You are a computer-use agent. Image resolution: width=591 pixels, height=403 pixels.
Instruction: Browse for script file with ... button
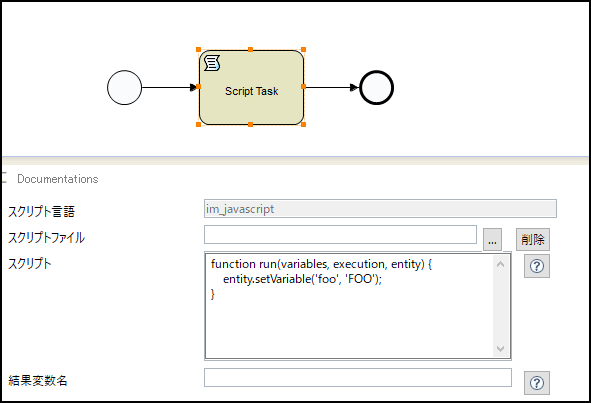click(x=492, y=239)
